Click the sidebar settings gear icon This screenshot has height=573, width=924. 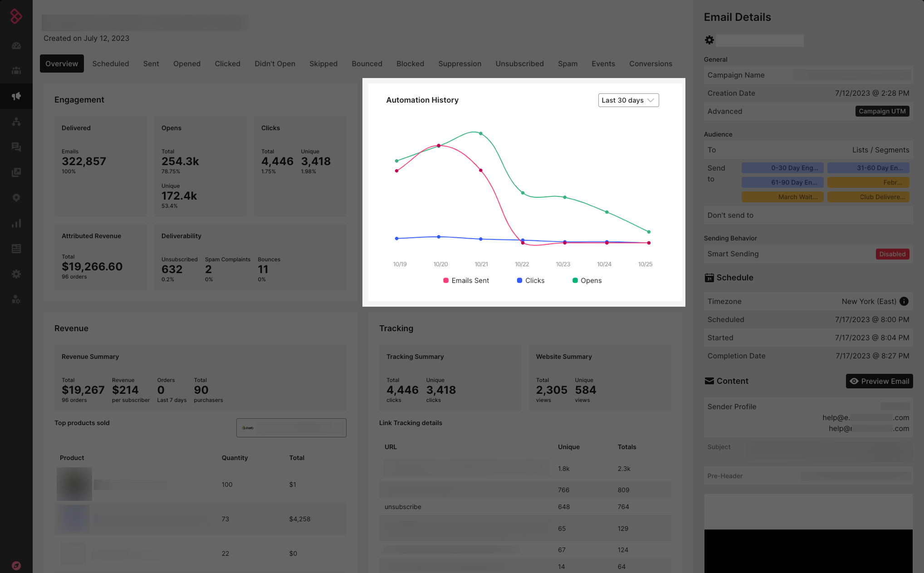[x=16, y=274]
